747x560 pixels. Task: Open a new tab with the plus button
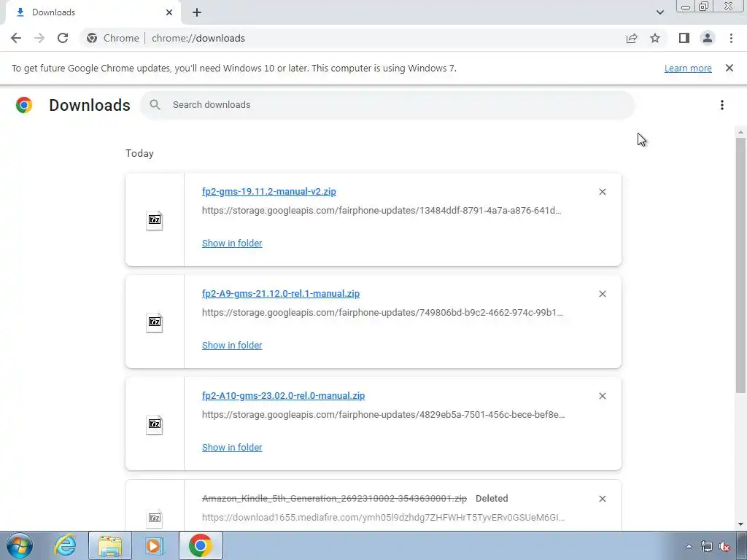(x=197, y=13)
